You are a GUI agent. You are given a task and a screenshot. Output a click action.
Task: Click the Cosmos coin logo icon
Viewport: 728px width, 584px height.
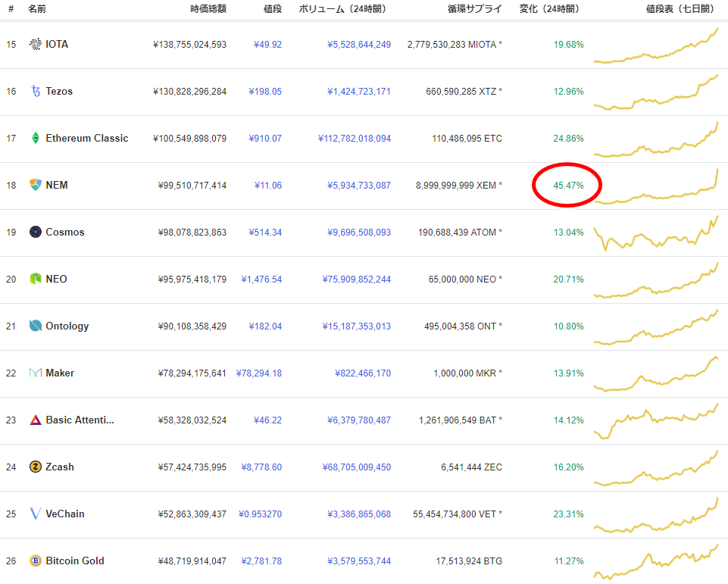36,232
